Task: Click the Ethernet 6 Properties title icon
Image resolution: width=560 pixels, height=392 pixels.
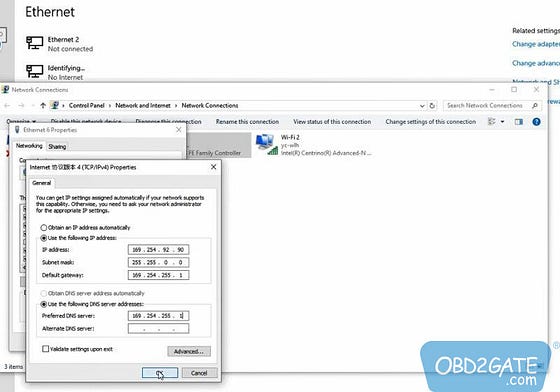Action: 17,130
